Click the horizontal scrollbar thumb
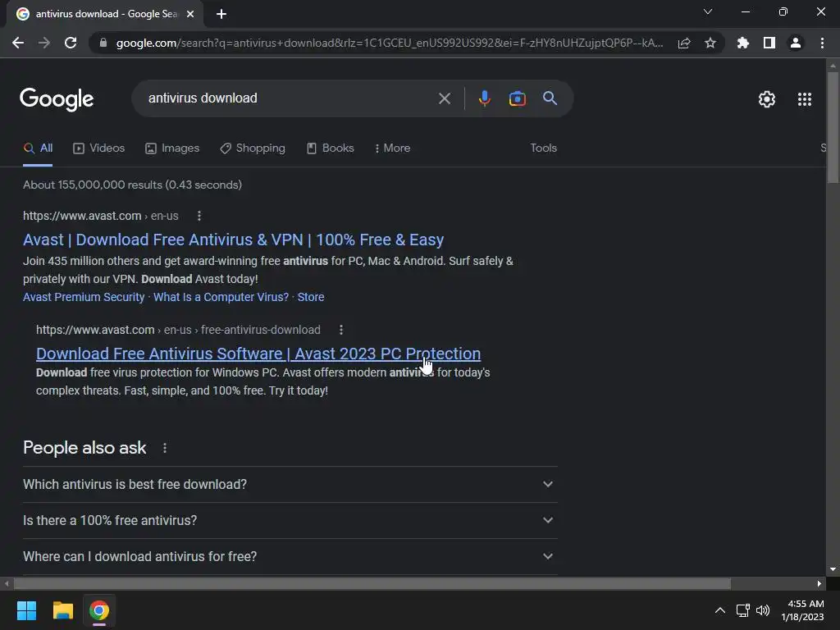This screenshot has height=630, width=840. pyautogui.click(x=372, y=583)
